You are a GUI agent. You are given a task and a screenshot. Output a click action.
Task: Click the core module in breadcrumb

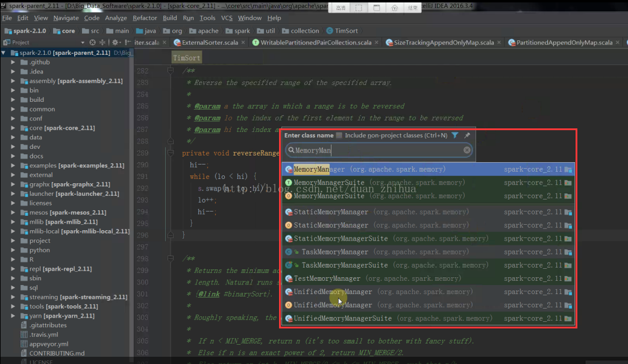coord(64,31)
